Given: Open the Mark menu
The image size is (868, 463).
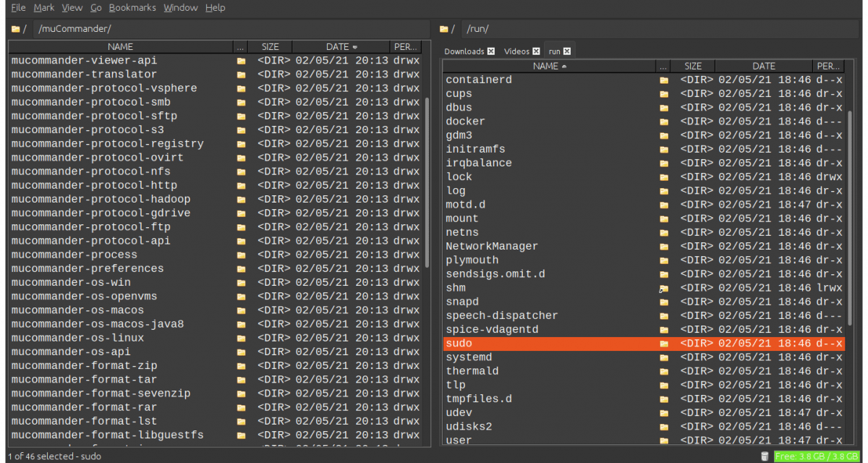Looking at the screenshot, I should click(43, 7).
